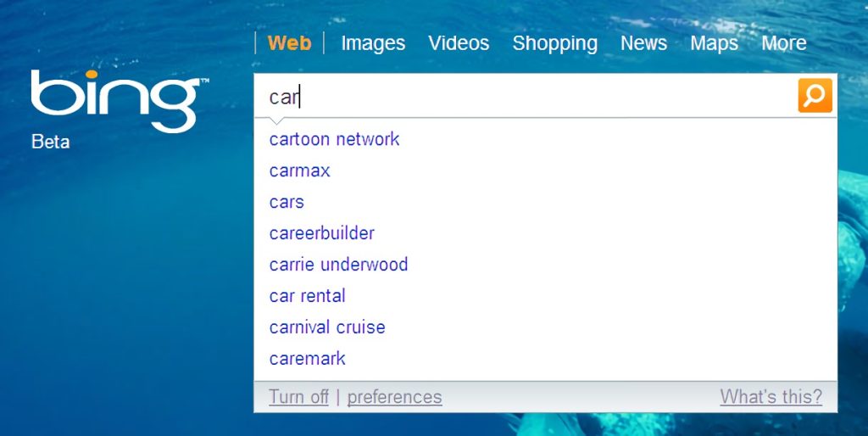The width and height of the screenshot is (868, 436).
Task: Switch to the Images search tab
Action: point(373,43)
